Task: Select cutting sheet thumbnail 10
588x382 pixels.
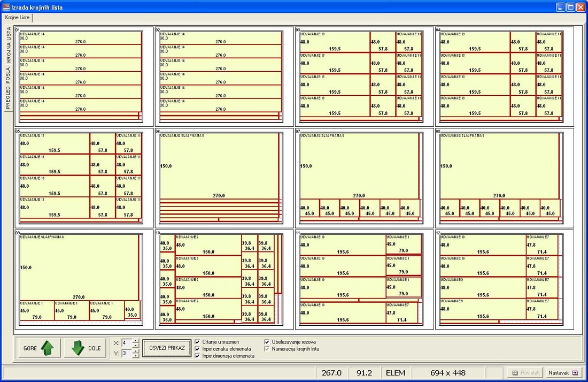Action: point(224,279)
